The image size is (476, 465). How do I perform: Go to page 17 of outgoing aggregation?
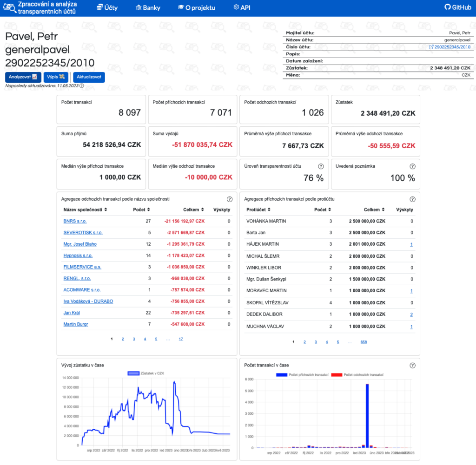pyautogui.click(x=181, y=339)
